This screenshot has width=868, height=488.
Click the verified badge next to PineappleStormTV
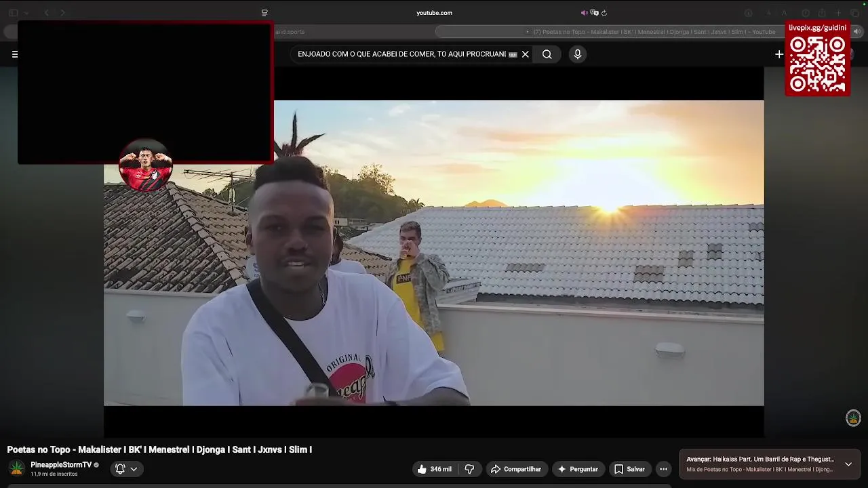click(96, 465)
